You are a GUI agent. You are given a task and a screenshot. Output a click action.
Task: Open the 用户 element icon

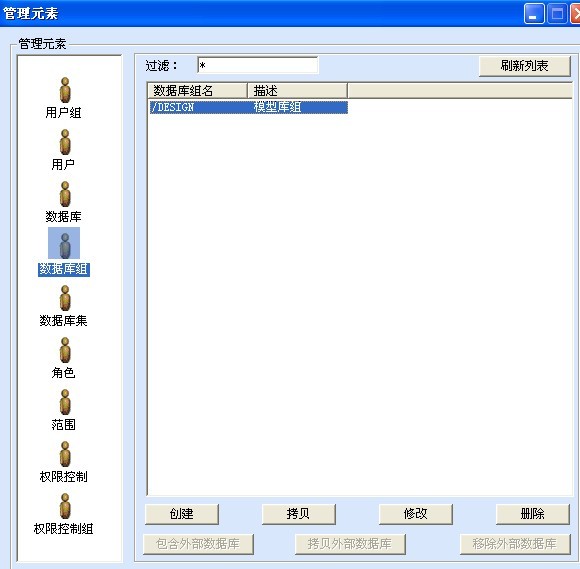pyautogui.click(x=65, y=142)
